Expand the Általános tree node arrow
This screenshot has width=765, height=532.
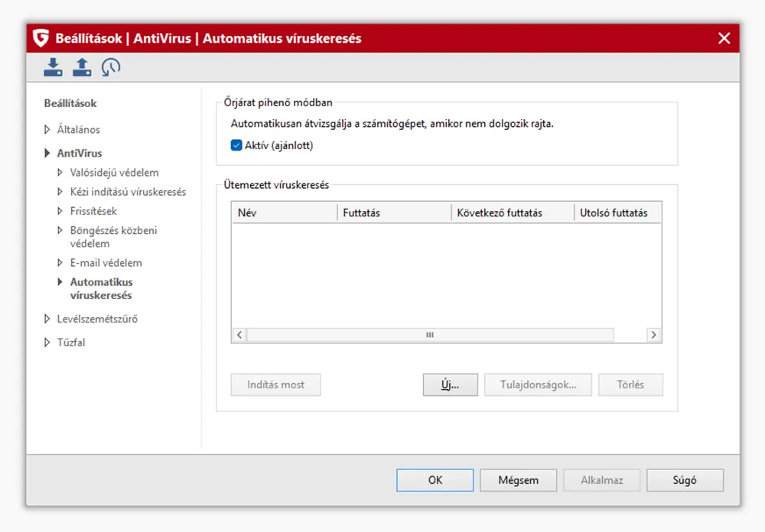click(47, 130)
